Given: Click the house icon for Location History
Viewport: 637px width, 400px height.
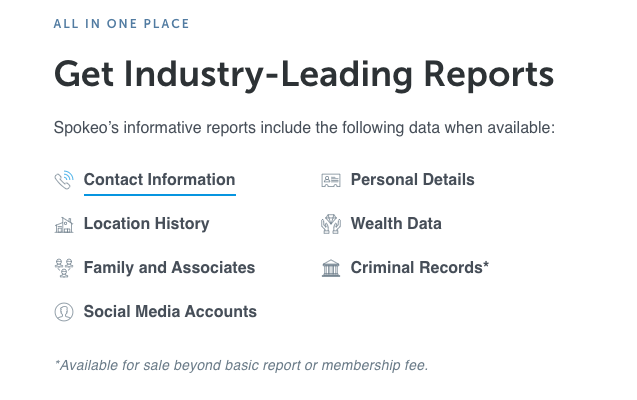Looking at the screenshot, I should click(64, 225).
